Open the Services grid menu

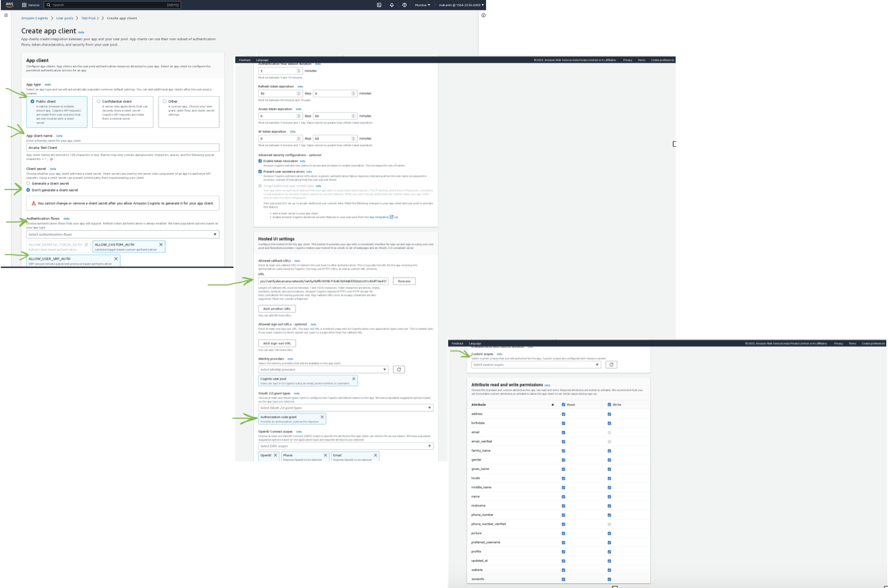[31, 5]
